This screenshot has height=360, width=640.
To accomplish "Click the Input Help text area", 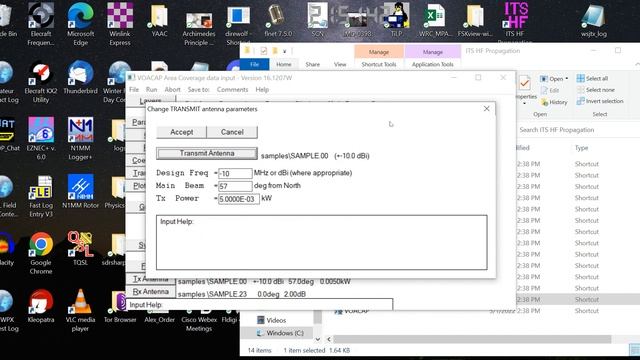I will pyautogui.click(x=322, y=242).
